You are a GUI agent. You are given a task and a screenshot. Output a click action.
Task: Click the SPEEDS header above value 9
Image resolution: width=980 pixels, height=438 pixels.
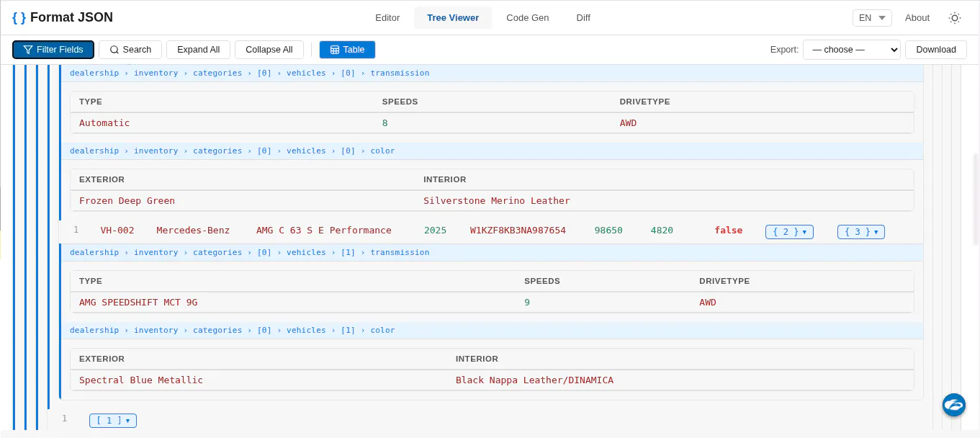pyautogui.click(x=541, y=281)
